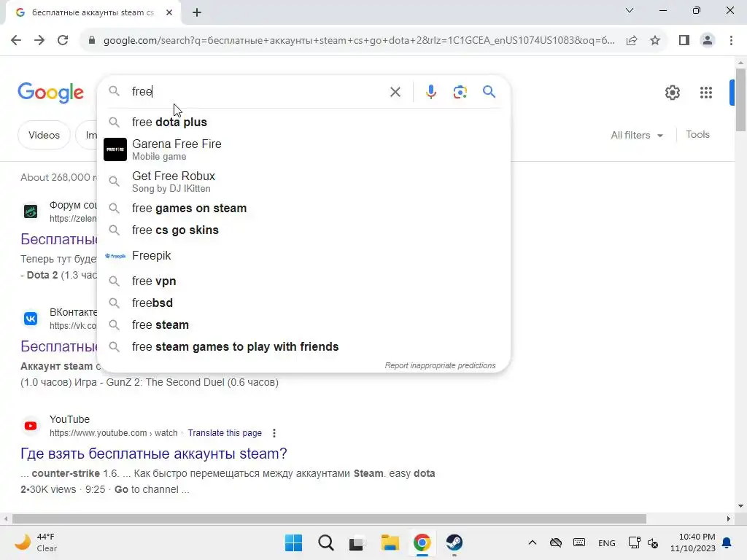The image size is (747, 560).
Task: Click the OneDrive cloud tray icon
Action: point(555,542)
